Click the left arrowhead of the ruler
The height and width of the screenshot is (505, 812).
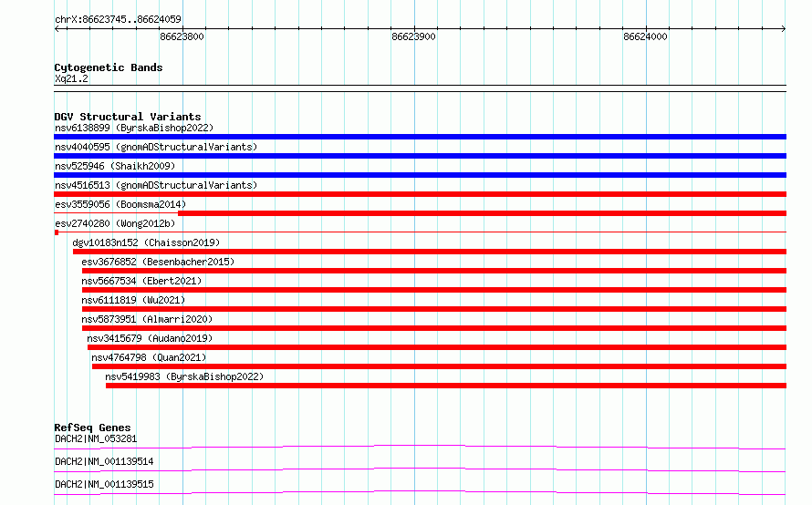pos(57,28)
